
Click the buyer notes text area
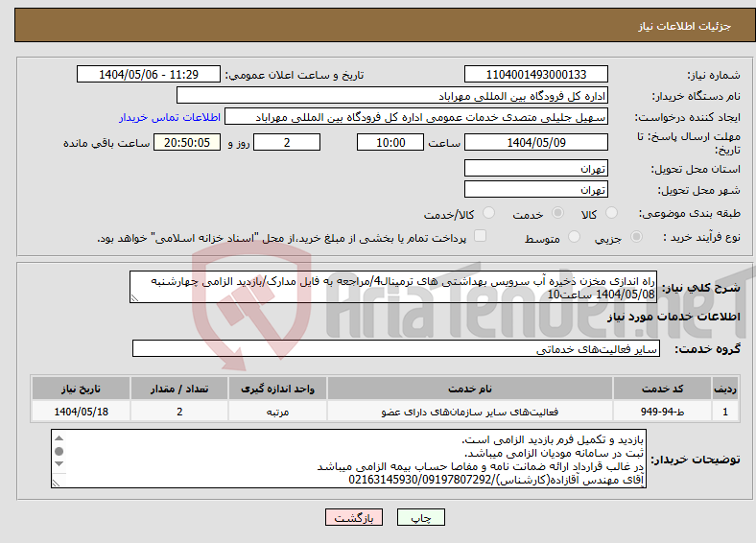click(x=348, y=459)
